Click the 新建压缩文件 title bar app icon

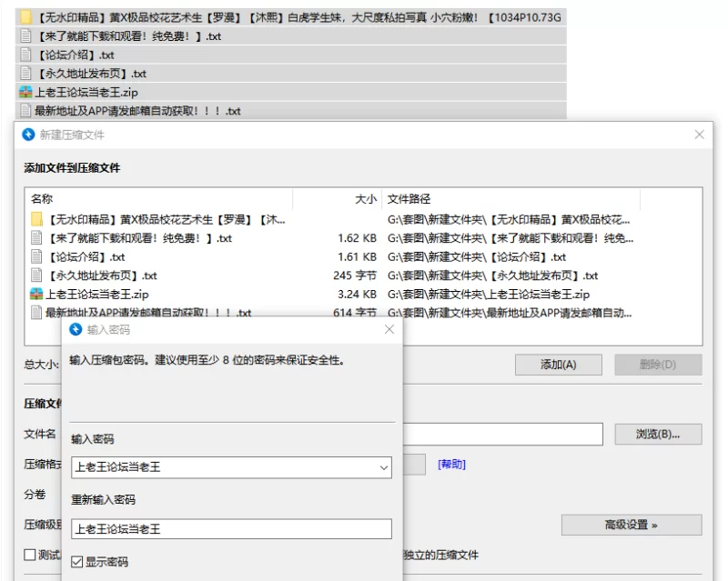[28, 135]
